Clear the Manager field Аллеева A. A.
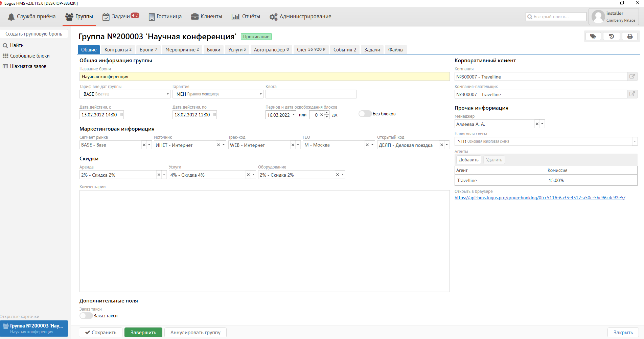This screenshot has height=339, width=644. coord(537,124)
